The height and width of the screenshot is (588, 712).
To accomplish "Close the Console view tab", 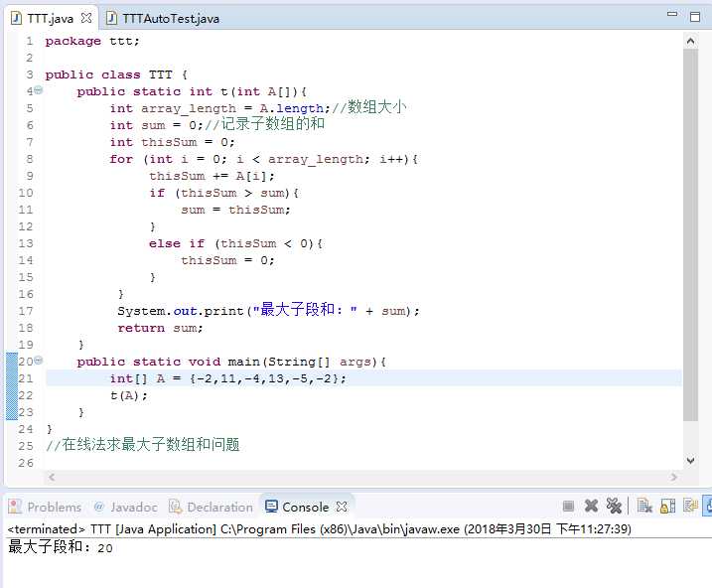I will (342, 507).
